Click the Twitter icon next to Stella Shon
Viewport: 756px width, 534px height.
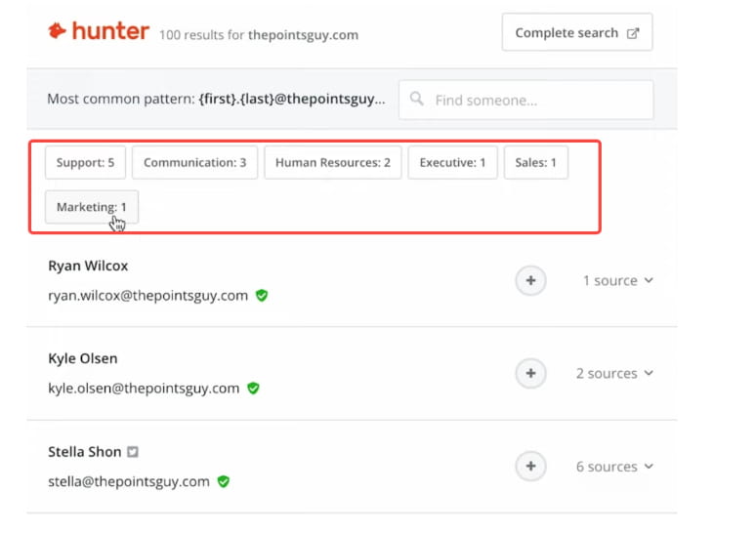[x=133, y=452]
